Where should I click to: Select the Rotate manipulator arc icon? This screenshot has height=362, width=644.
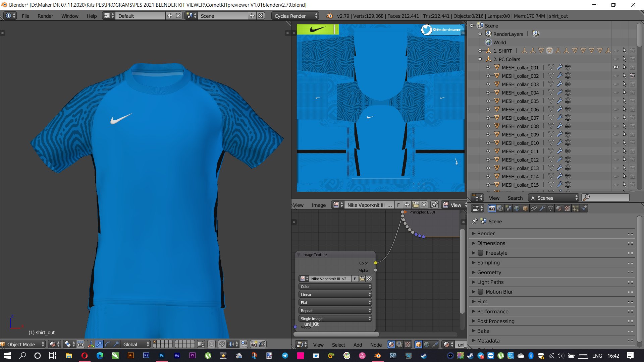coord(108,344)
